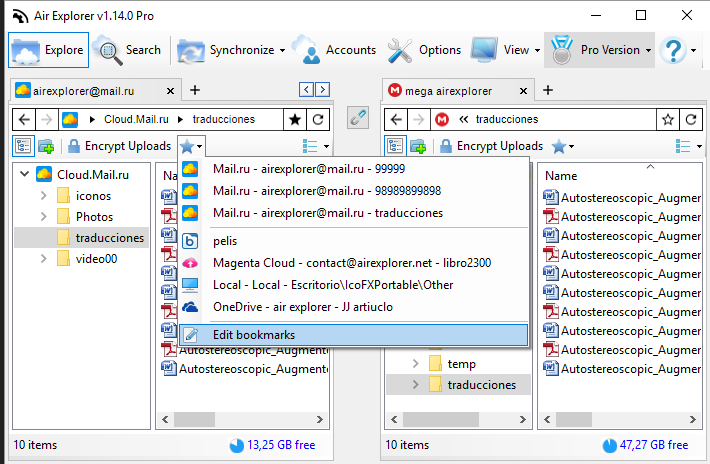Click traducciones in the left breadcrumb
The width and height of the screenshot is (710, 464).
tap(224, 119)
